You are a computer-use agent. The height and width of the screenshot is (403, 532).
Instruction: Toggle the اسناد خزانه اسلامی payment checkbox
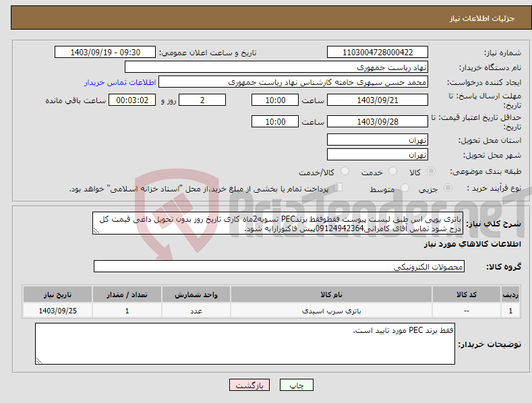click(338, 187)
